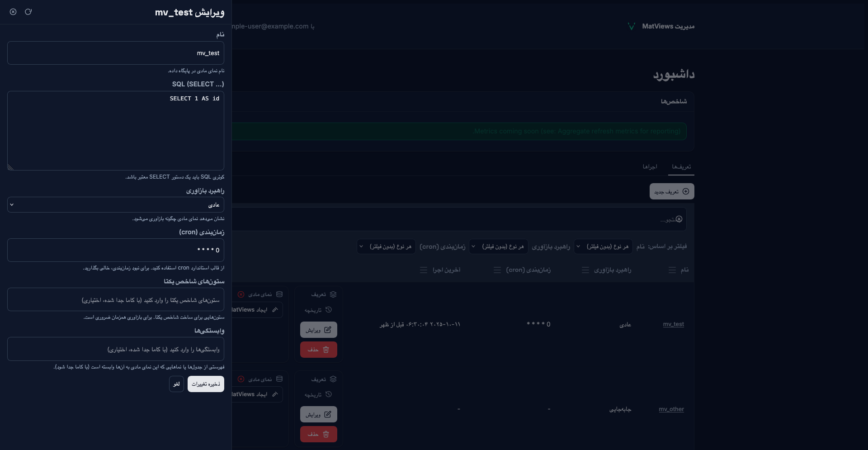This screenshot has height=450, width=868.
Task: Click the ذخیره تغییرات save button
Action: click(x=206, y=384)
